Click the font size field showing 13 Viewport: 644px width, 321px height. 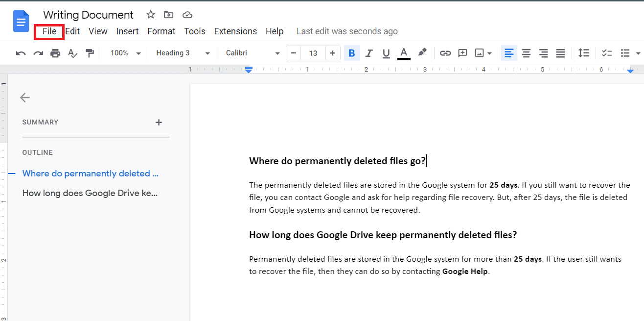coord(313,53)
